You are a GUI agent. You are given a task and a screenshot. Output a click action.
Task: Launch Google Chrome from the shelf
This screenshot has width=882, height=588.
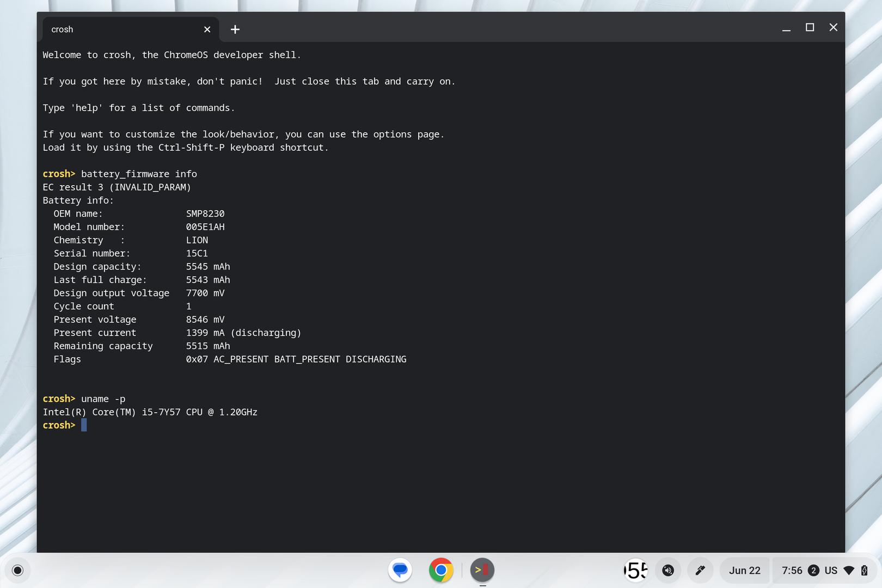point(441,570)
